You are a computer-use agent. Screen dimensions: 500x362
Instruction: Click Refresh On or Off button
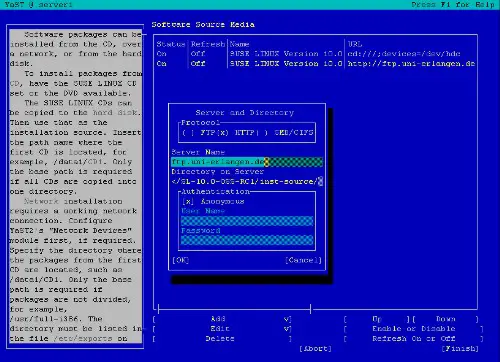[414, 339]
